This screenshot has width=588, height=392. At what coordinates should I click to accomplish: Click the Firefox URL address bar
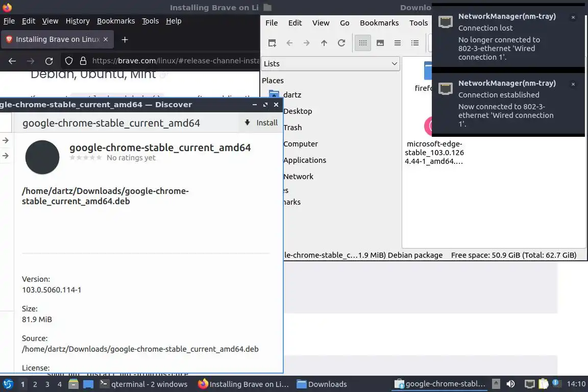[x=176, y=61]
